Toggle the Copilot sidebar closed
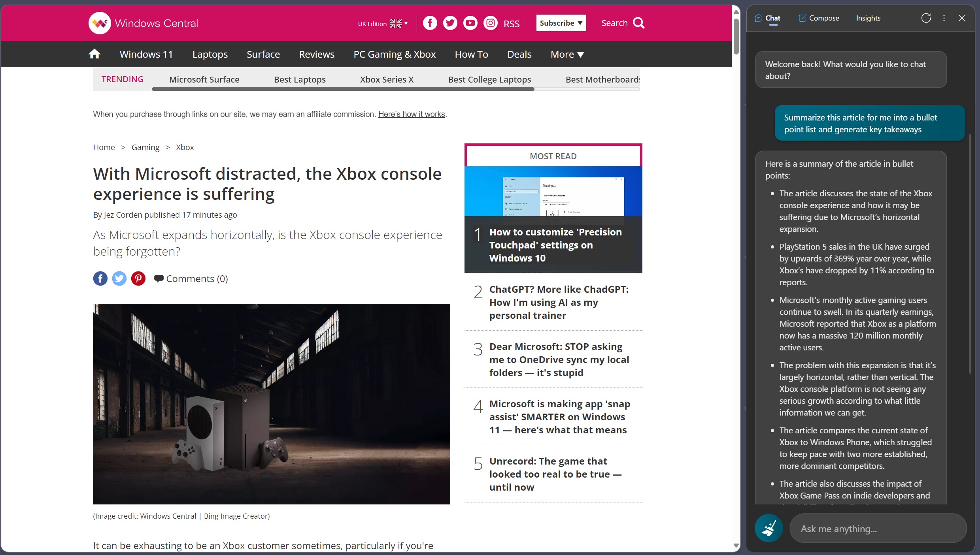 pos(962,18)
